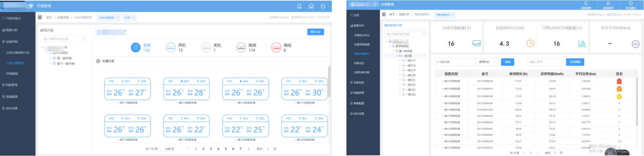Click the 页内搜索 button
Image resolution: width=644 pixels, height=156 pixels.
pos(575,62)
